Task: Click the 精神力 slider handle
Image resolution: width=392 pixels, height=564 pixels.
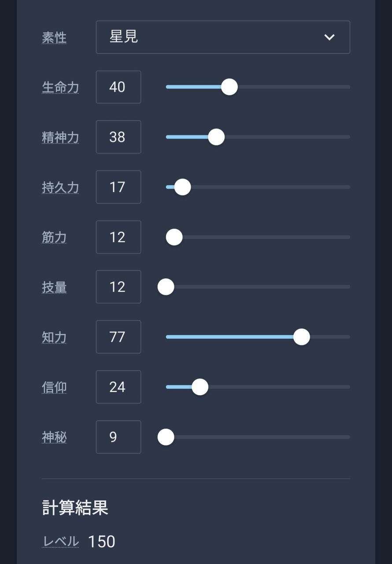Action: click(216, 137)
